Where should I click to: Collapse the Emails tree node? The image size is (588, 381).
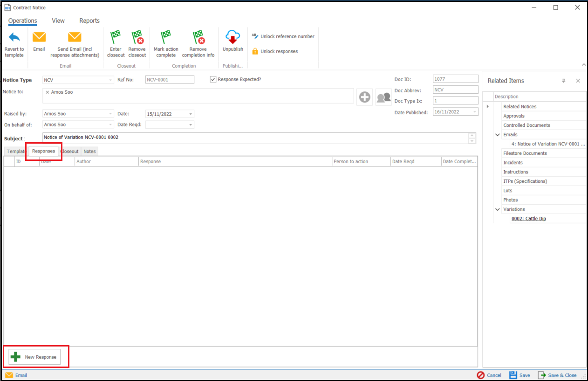click(498, 135)
